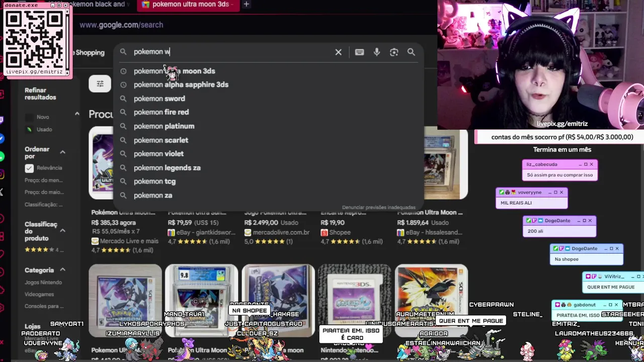The width and height of the screenshot is (644, 362).
Task: Select the Preço: do maior sort option
Action: pos(44,192)
